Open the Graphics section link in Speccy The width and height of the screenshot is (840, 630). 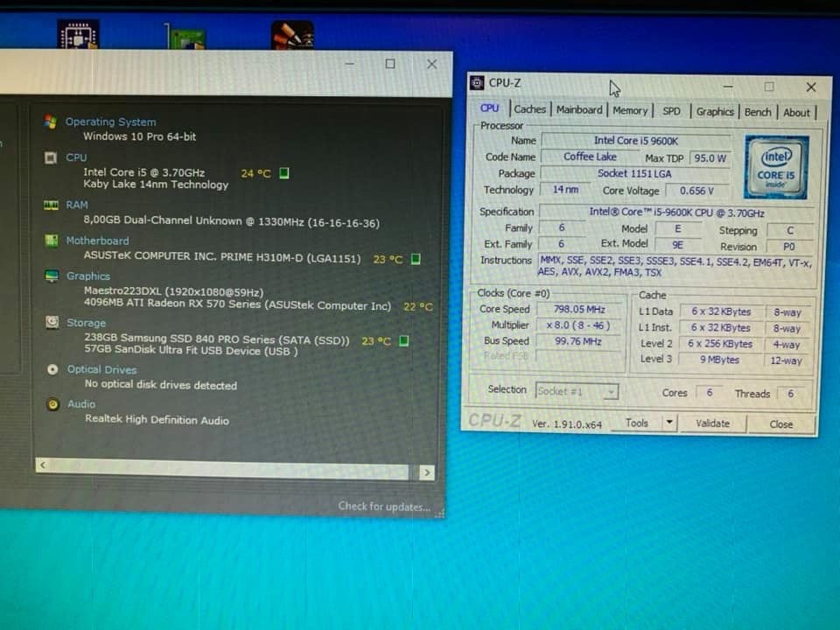88,276
